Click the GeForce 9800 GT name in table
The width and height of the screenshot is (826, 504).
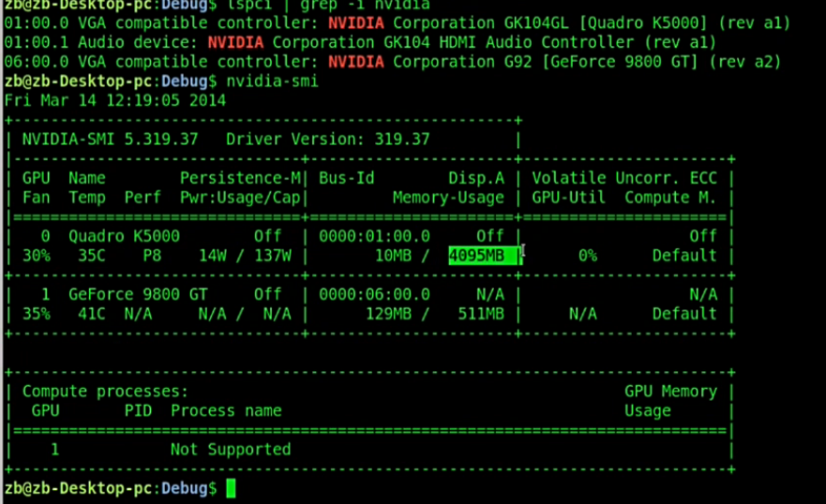138,294
